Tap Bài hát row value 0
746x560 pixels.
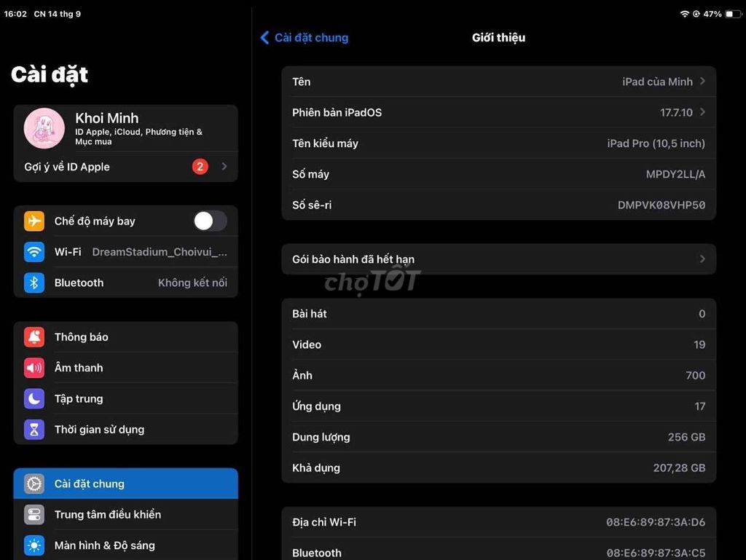click(702, 314)
